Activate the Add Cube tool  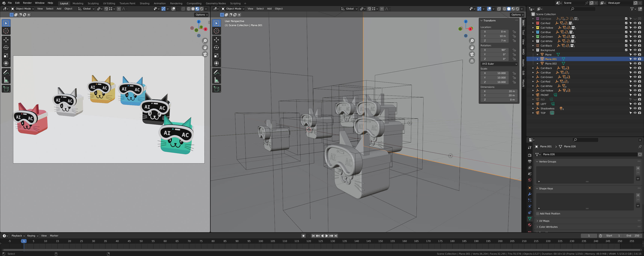[6, 89]
